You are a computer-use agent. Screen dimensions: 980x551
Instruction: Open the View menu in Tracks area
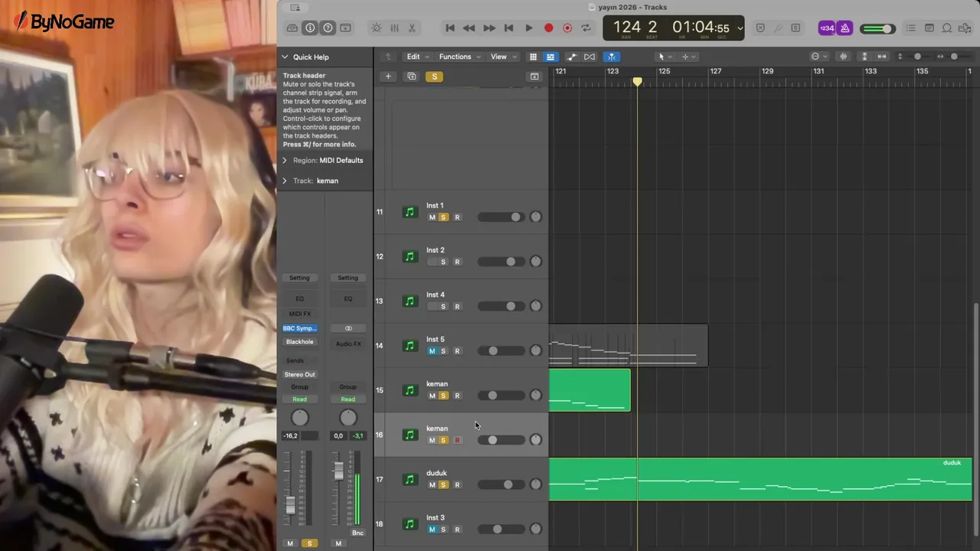(x=502, y=57)
